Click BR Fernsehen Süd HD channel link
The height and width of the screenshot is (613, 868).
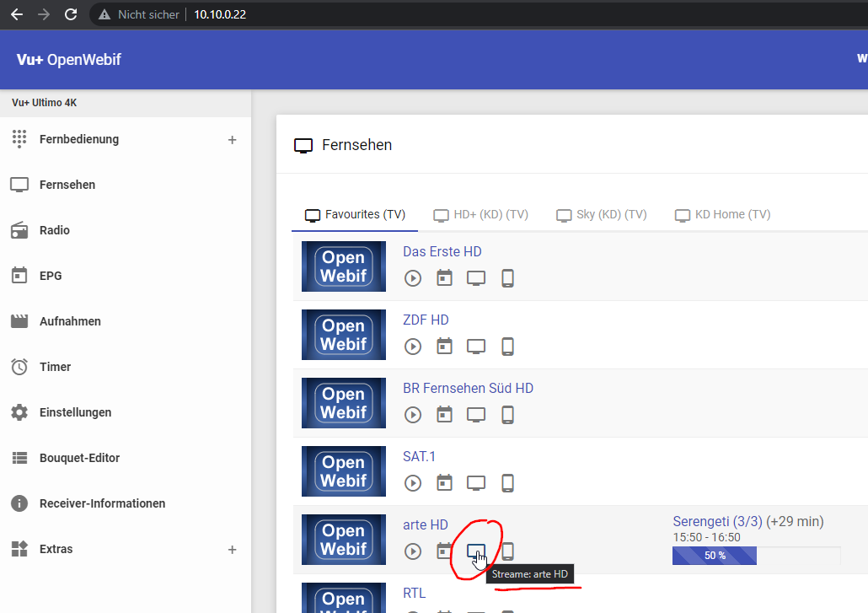pyautogui.click(x=469, y=388)
